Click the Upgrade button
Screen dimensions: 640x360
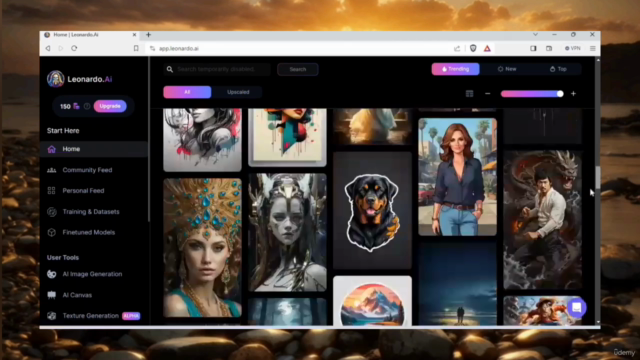click(110, 106)
